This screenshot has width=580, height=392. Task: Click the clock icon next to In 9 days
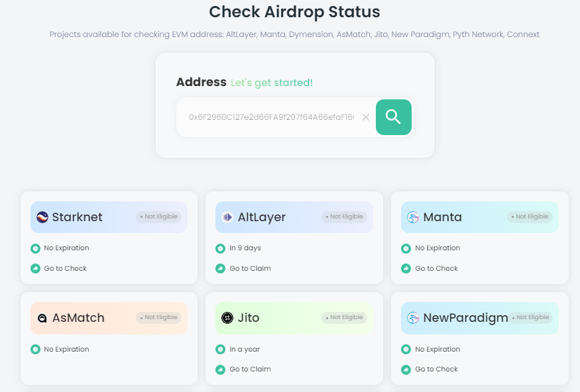pyautogui.click(x=221, y=248)
